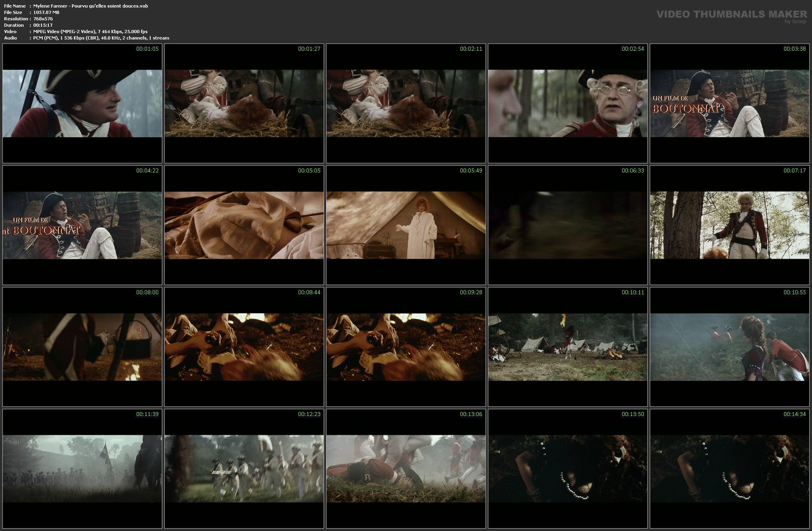Pick the 00:11:39 battlefield thumbnail

pos(82,469)
